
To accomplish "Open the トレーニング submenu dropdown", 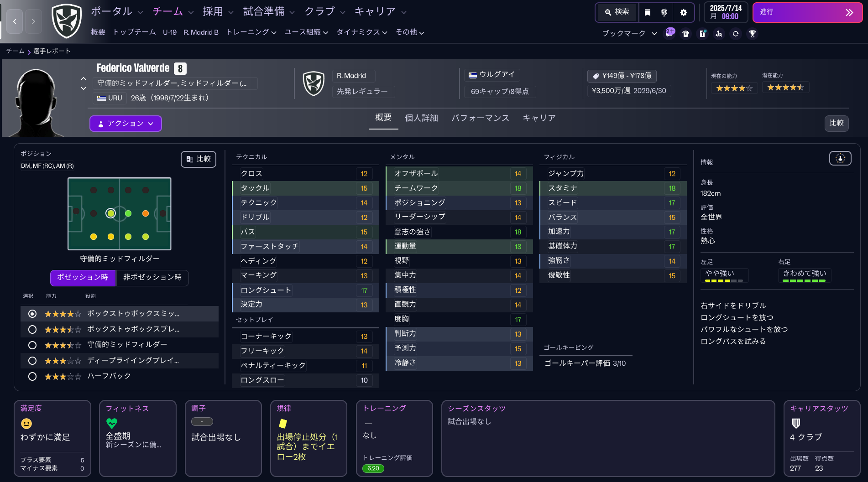I will tap(251, 32).
